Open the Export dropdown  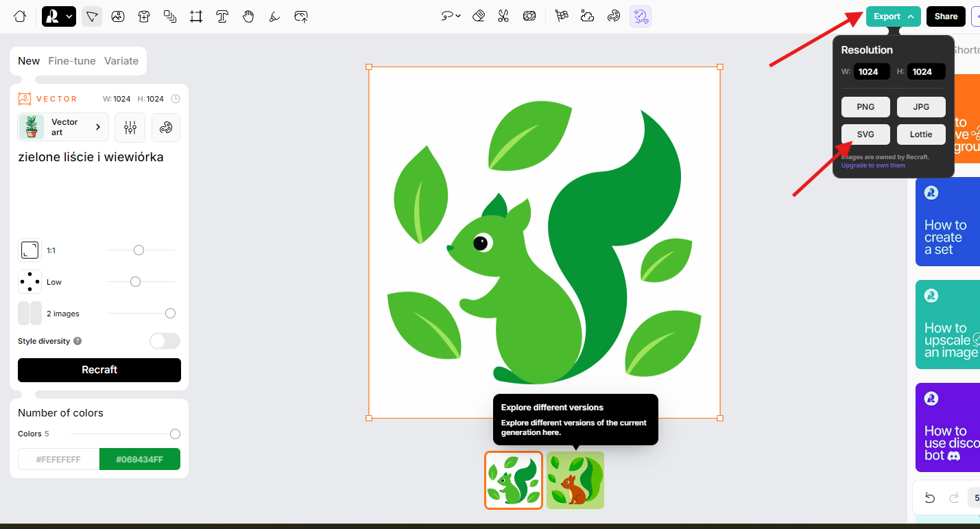click(x=893, y=16)
